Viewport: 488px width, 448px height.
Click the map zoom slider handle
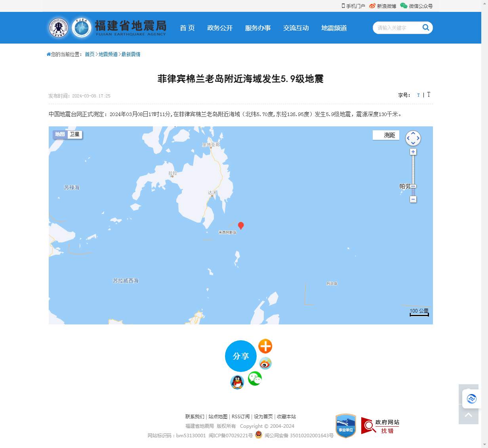[413, 186]
